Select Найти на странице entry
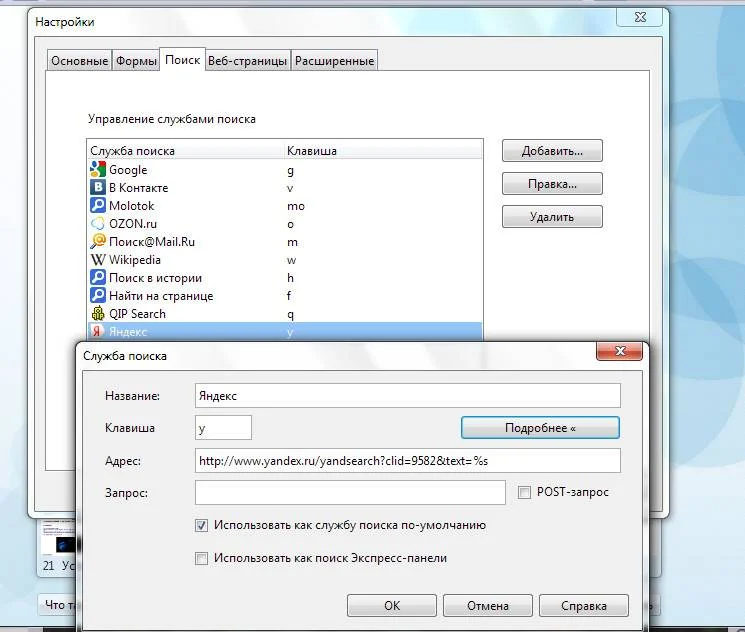Image resolution: width=745 pixels, height=632 pixels. tap(285, 296)
